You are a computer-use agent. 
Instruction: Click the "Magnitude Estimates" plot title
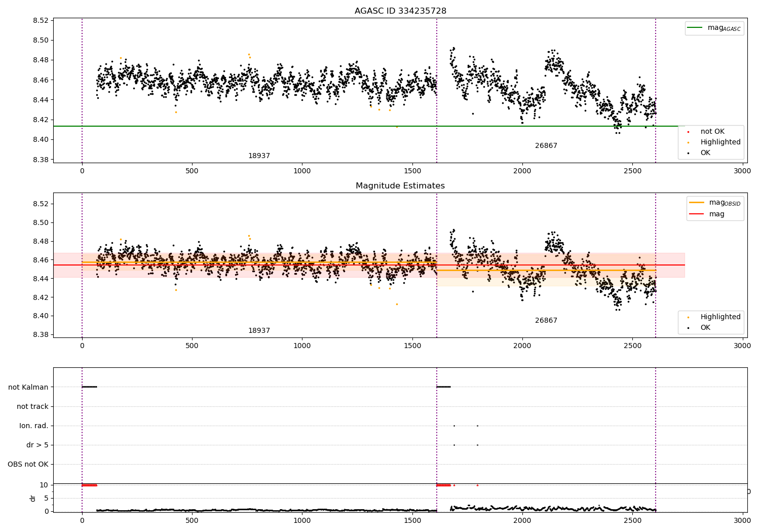[x=400, y=186]
